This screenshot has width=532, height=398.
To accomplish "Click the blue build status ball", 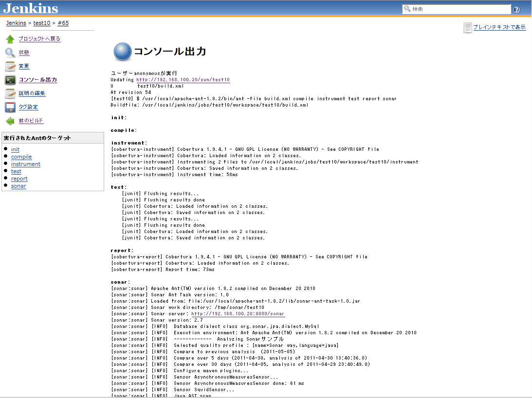I will point(123,52).
